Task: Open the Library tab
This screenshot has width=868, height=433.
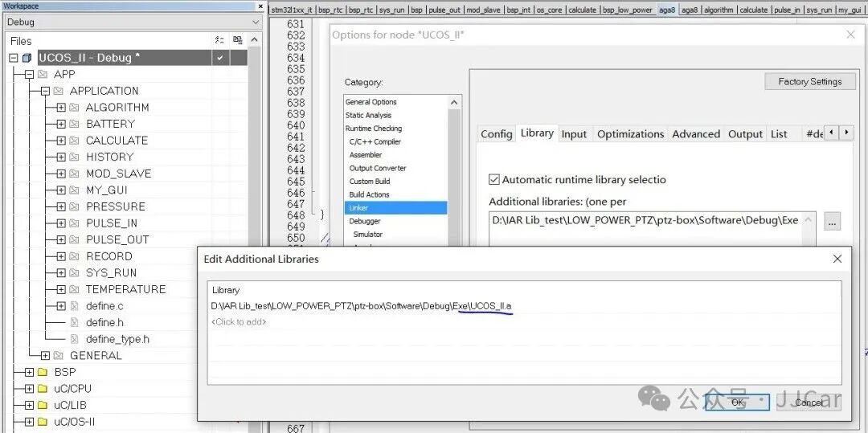Action: [537, 133]
